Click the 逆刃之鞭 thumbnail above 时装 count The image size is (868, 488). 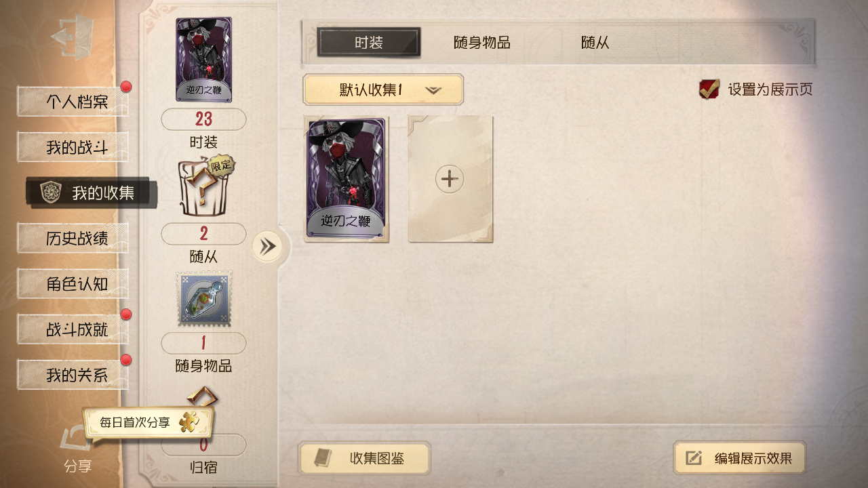pos(204,60)
